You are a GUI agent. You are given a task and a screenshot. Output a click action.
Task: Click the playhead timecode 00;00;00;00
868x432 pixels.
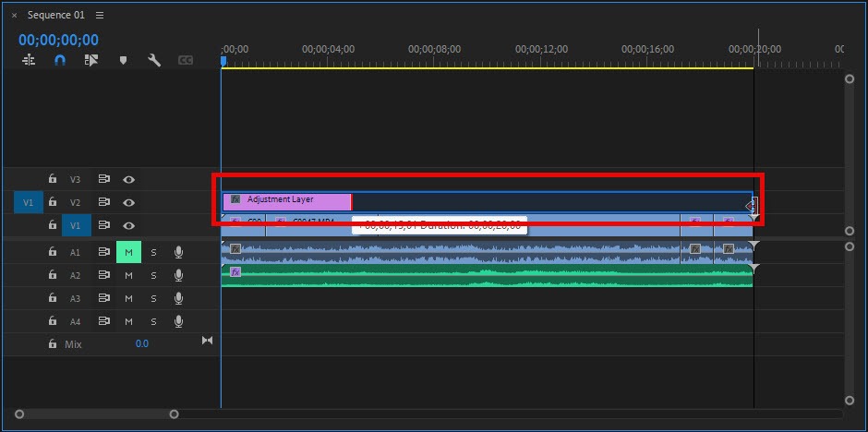(x=58, y=40)
